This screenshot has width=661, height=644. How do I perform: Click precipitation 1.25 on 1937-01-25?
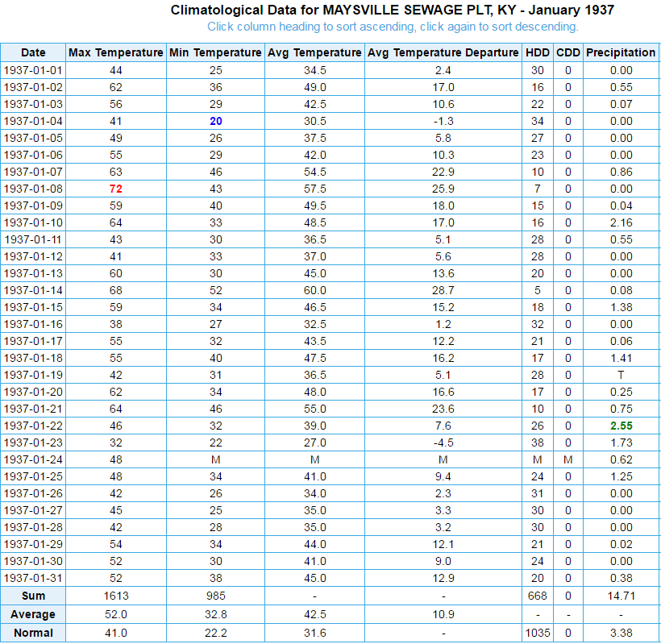622,476
